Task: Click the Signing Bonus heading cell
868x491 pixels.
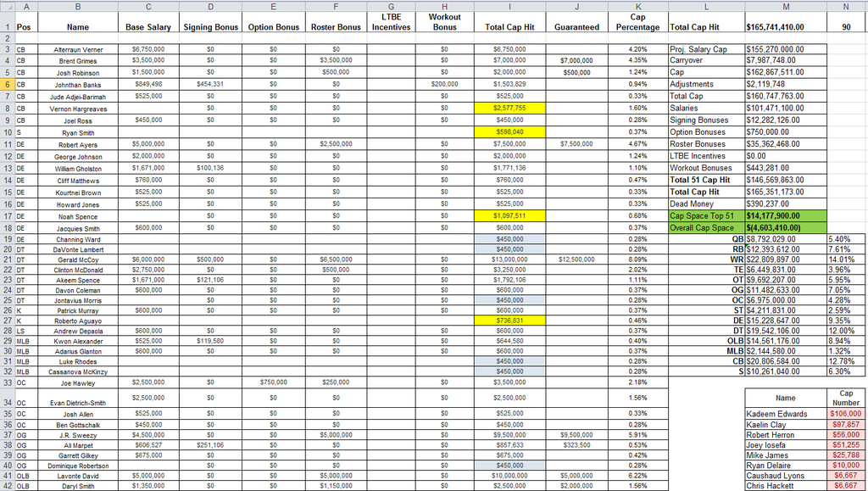Action: pos(210,23)
